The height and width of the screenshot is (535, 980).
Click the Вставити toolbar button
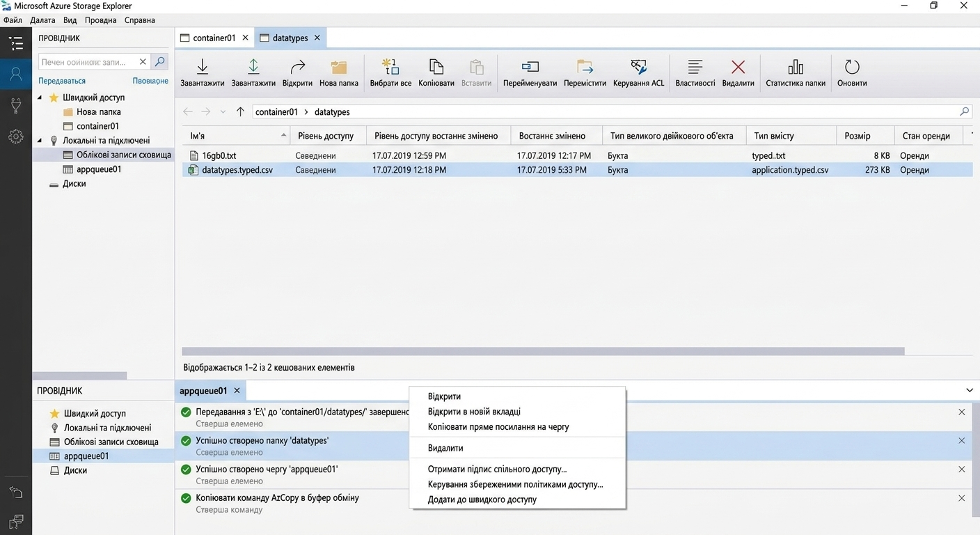tap(477, 72)
